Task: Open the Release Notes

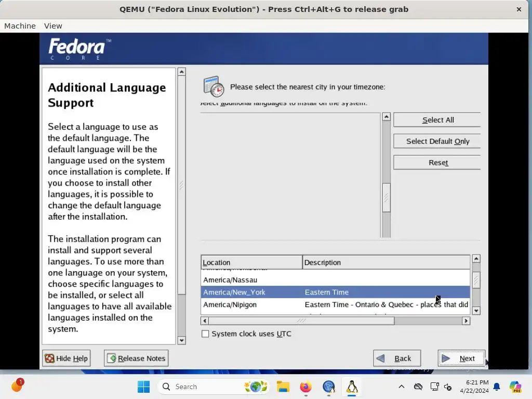Action: tap(136, 358)
